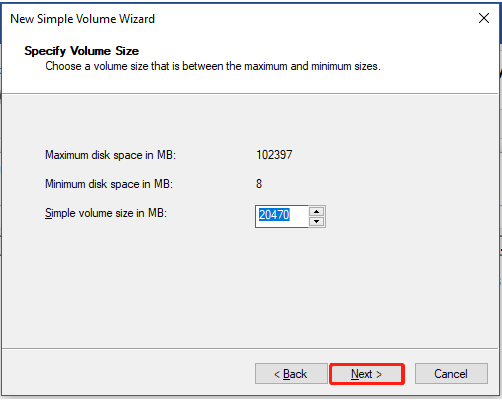Click the underlined S of 'Simple volume size'

point(48,213)
